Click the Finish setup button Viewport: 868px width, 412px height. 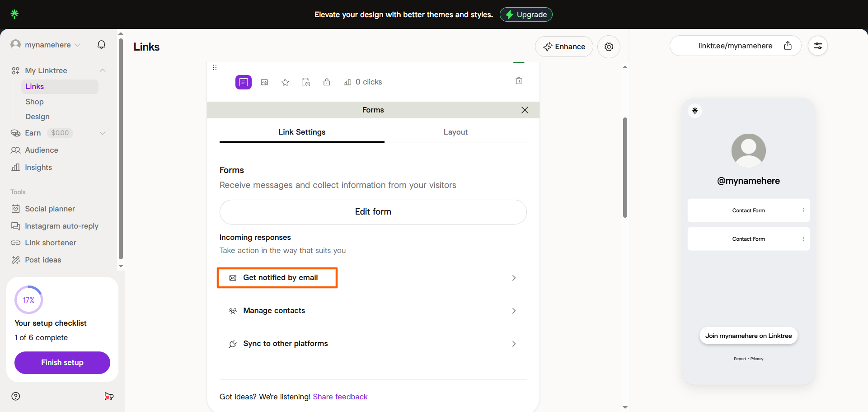click(62, 362)
